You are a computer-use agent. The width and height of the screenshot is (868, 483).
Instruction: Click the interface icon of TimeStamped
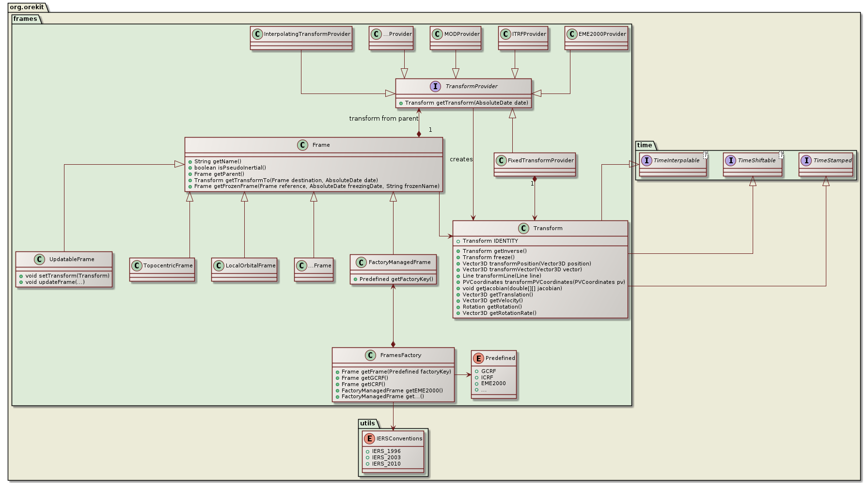pyautogui.click(x=806, y=160)
